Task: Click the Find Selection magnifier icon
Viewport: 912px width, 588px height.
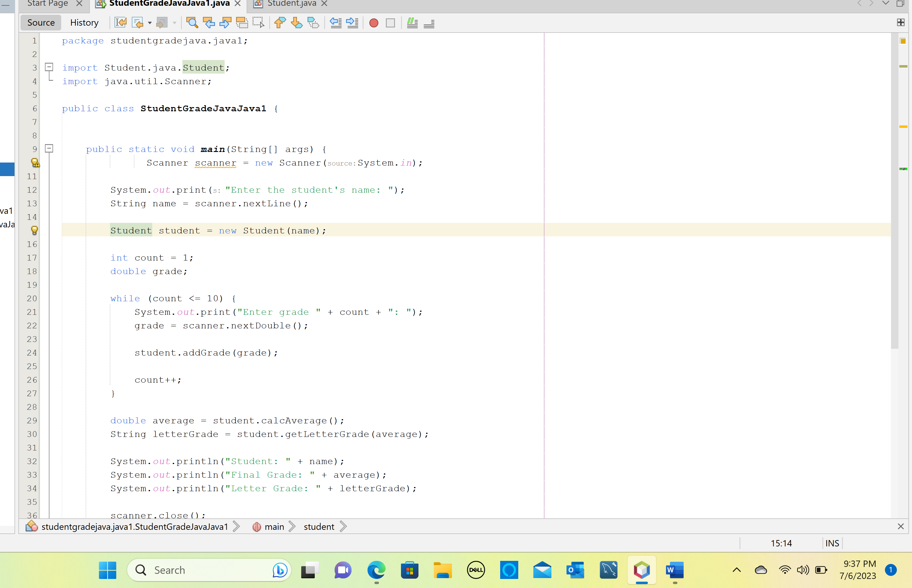Action: [x=192, y=23]
